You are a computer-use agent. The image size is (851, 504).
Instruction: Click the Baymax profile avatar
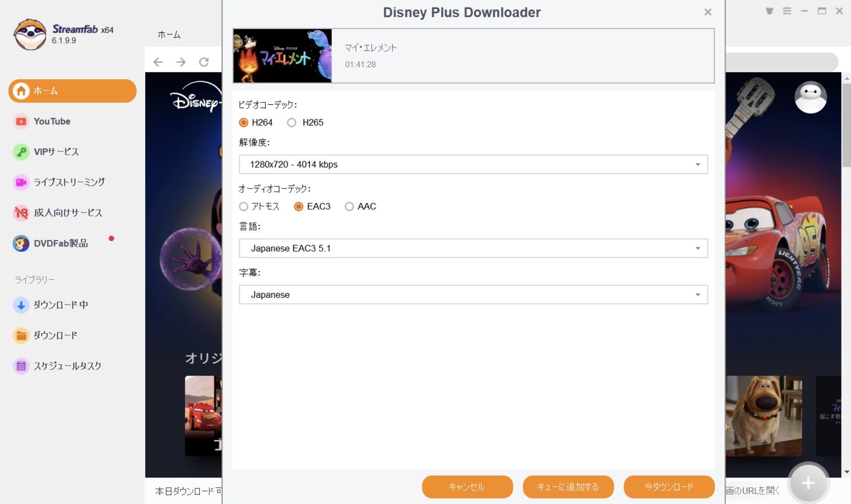[811, 97]
